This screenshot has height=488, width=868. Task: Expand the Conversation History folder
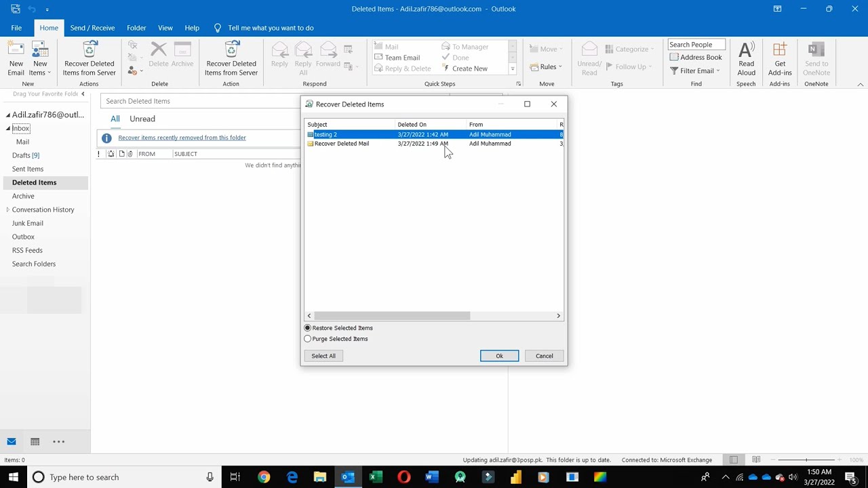click(x=7, y=209)
